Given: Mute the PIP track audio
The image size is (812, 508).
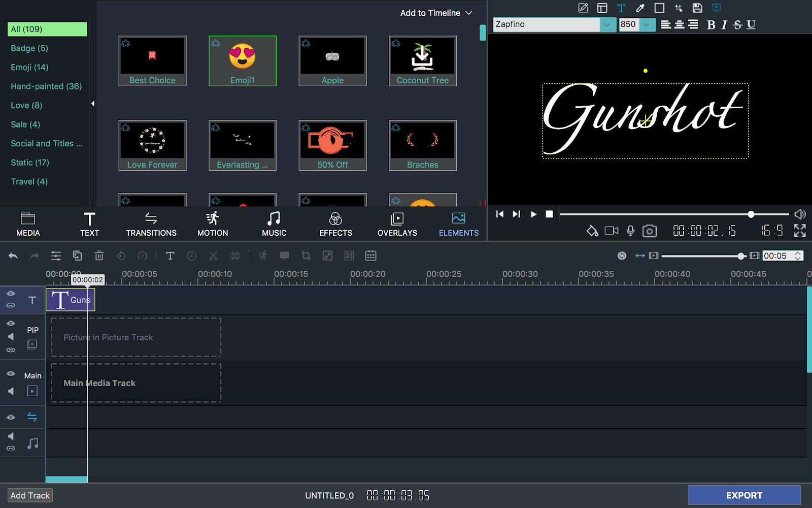Looking at the screenshot, I should 11,337.
